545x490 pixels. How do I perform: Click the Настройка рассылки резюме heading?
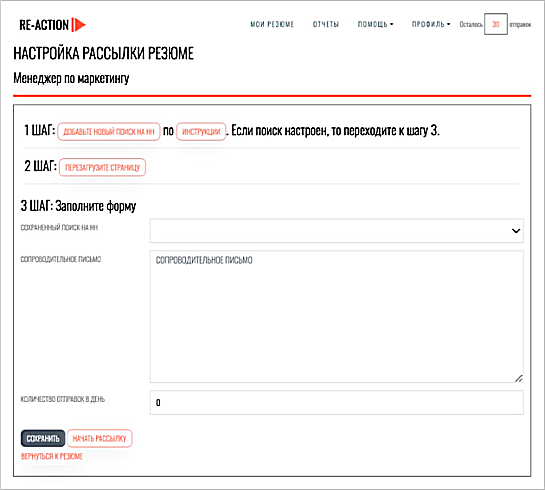pyautogui.click(x=104, y=54)
